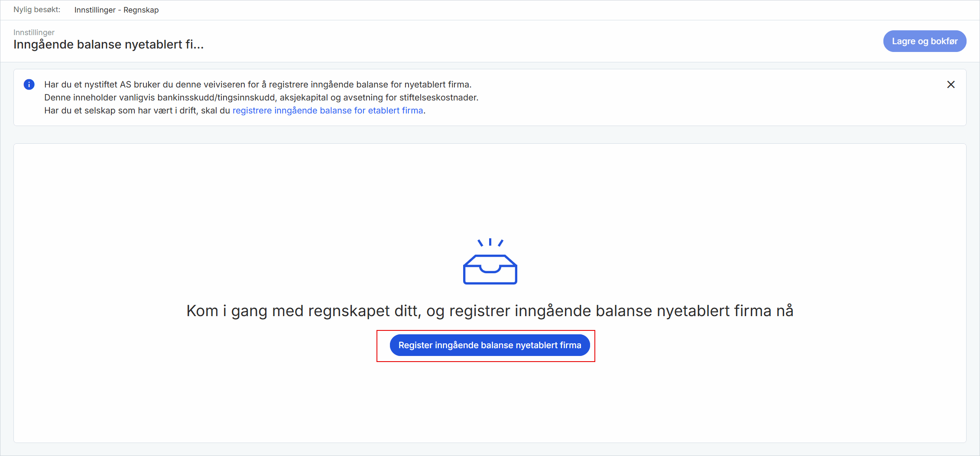The image size is (980, 456).
Task: Open the "registrere inngående balanse for etablert firma" link
Action: pyautogui.click(x=328, y=110)
